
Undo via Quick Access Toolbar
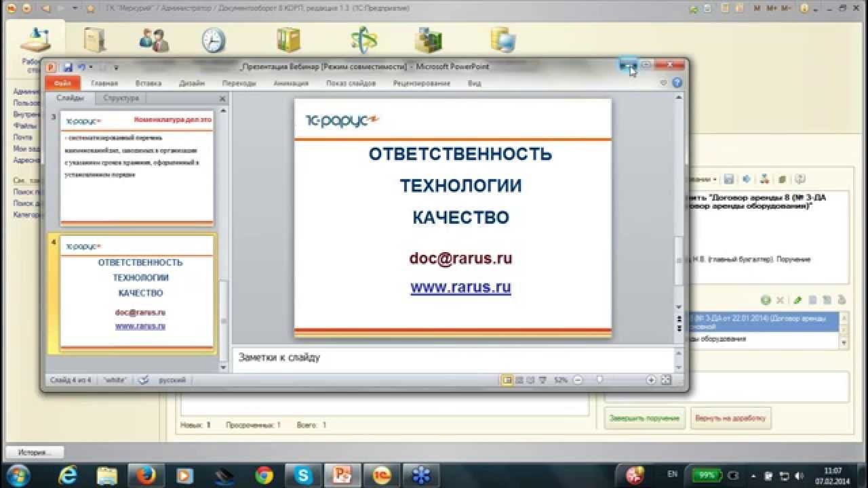(81, 67)
